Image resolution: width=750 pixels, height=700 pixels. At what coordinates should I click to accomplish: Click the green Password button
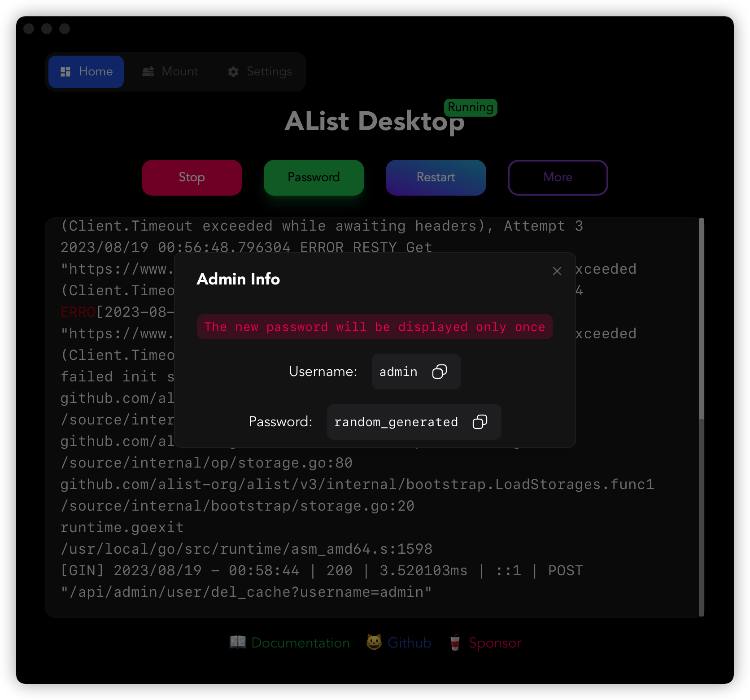pos(314,178)
